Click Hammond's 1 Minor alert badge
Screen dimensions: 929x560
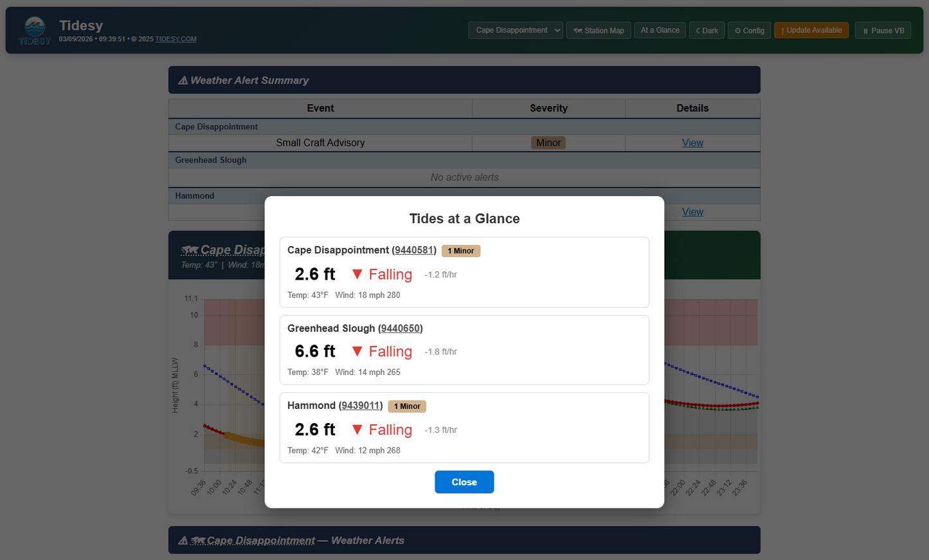407,406
